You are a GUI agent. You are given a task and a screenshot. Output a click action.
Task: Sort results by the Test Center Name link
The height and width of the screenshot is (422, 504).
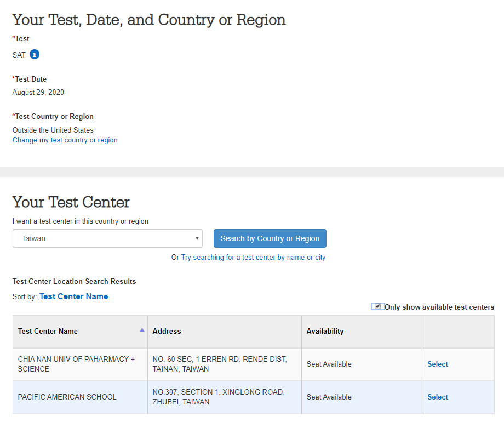coord(73,296)
